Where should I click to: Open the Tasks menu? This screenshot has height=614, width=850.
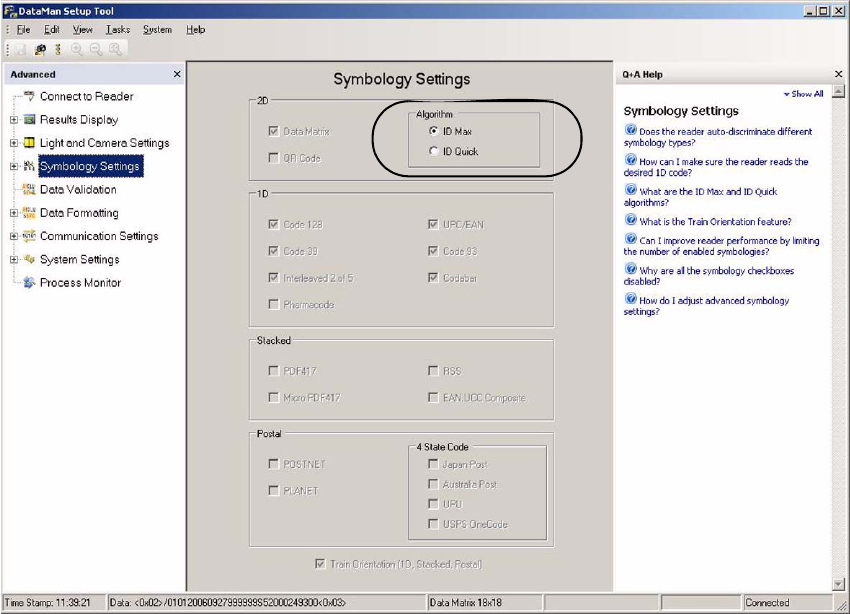coord(118,30)
